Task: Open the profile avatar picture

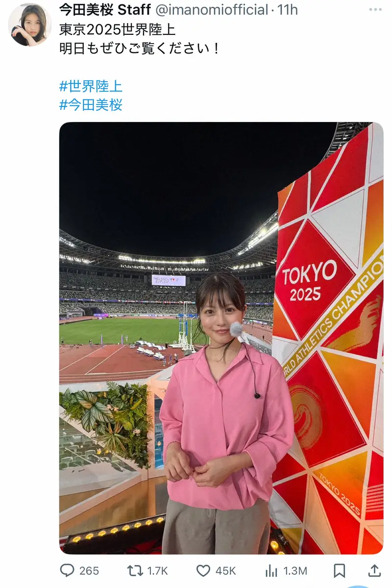Action: coord(29,24)
